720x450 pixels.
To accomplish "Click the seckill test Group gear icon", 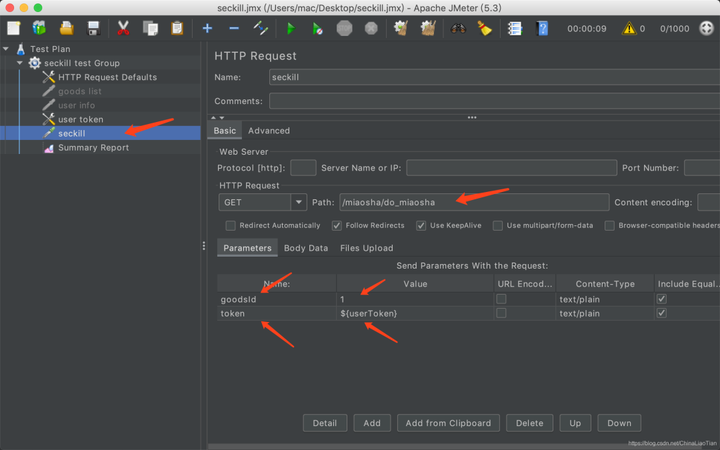I will (34, 63).
